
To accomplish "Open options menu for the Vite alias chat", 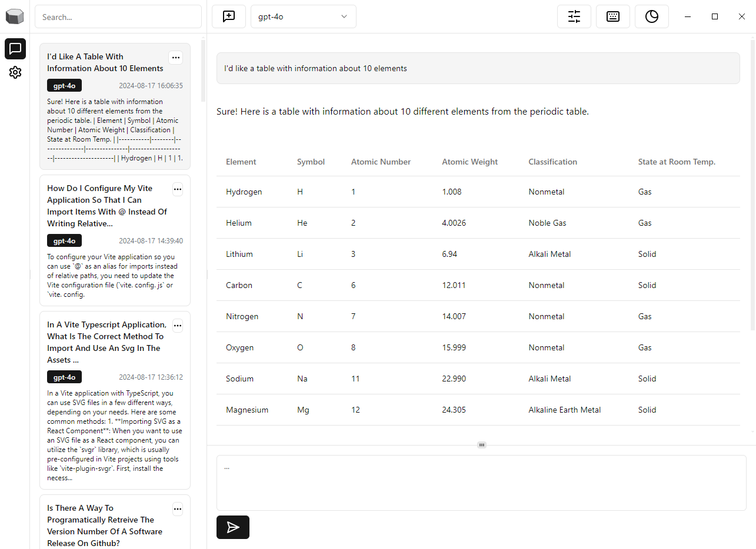I will [x=178, y=189].
